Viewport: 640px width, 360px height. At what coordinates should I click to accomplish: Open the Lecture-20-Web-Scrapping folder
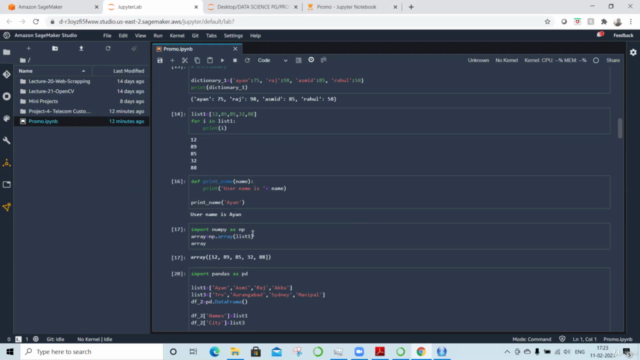click(82, 81)
